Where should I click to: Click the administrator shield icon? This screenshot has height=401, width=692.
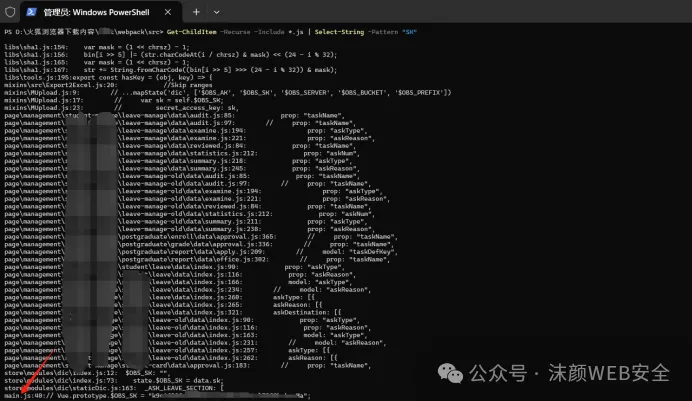coord(10,12)
